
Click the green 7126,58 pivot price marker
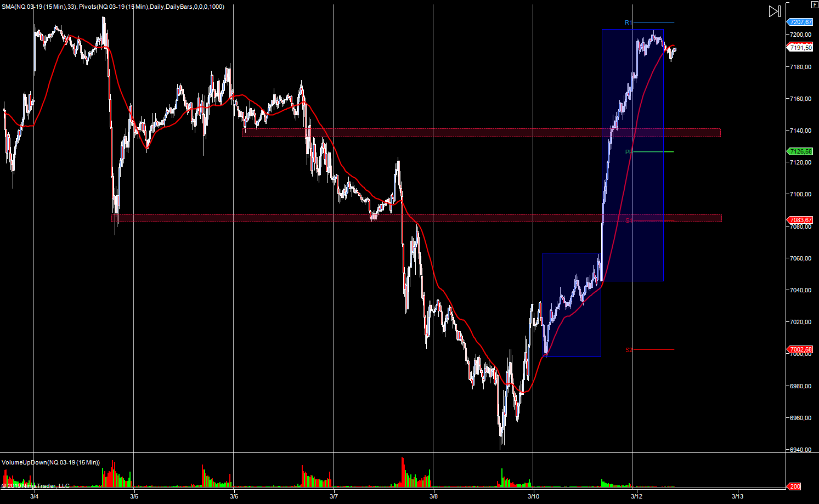click(x=800, y=151)
